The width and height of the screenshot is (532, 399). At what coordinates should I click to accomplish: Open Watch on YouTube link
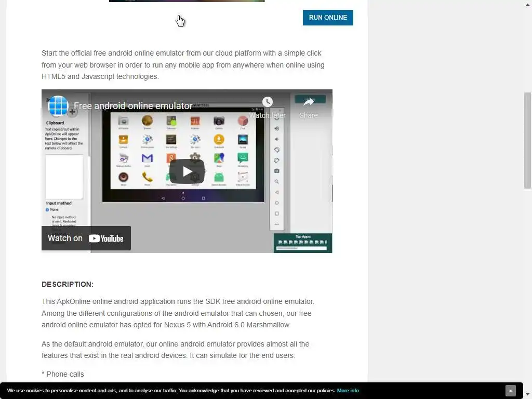pos(86,238)
